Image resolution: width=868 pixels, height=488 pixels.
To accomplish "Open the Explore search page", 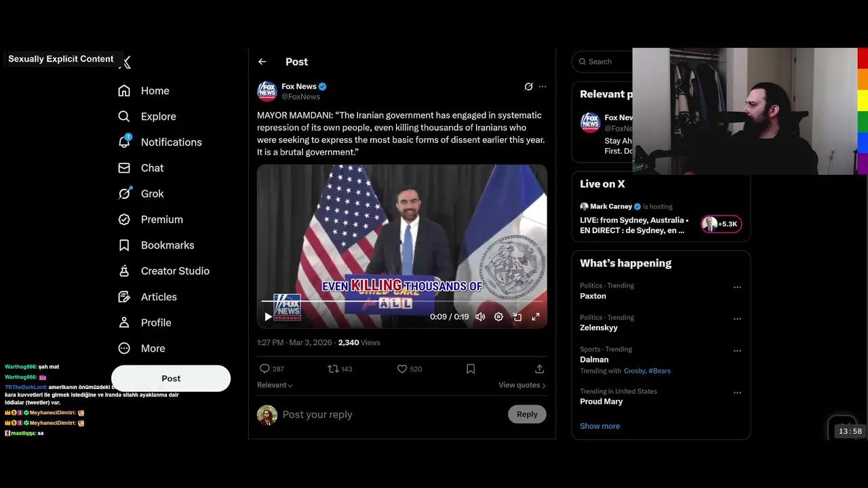I will click(147, 117).
